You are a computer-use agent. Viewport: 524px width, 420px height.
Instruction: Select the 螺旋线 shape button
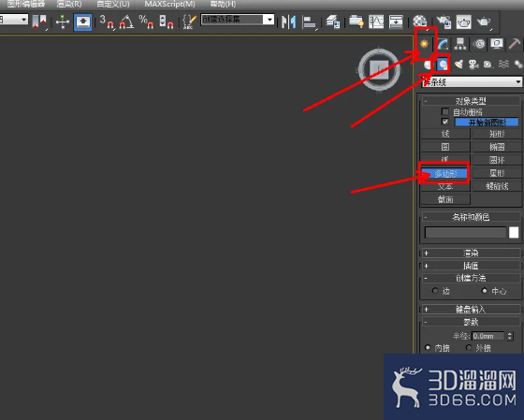497,186
